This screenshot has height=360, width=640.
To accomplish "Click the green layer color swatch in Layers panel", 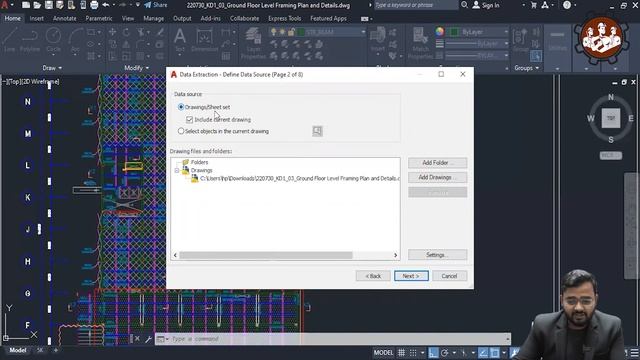I will [302, 32].
